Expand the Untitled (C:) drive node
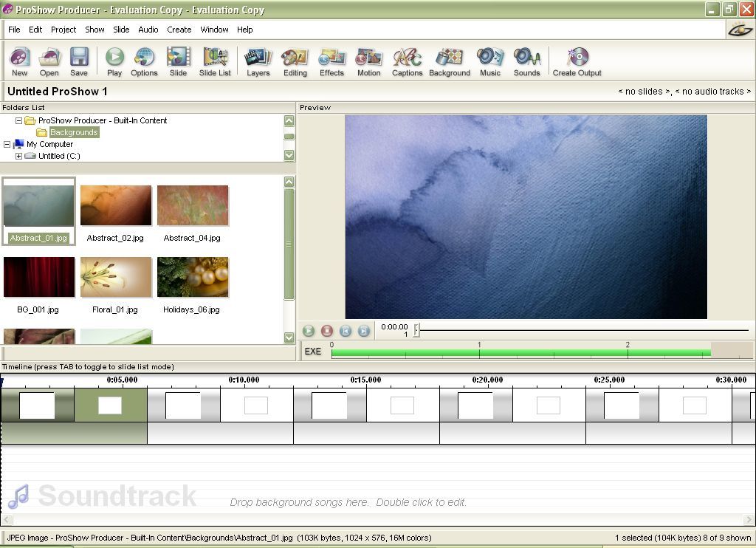This screenshot has height=548, width=756. [18, 156]
